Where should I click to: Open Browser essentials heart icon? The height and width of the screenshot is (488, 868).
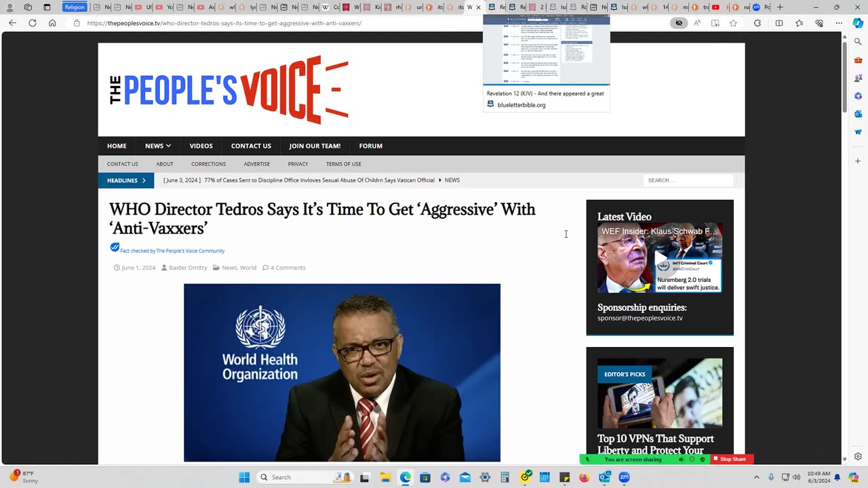819,23
